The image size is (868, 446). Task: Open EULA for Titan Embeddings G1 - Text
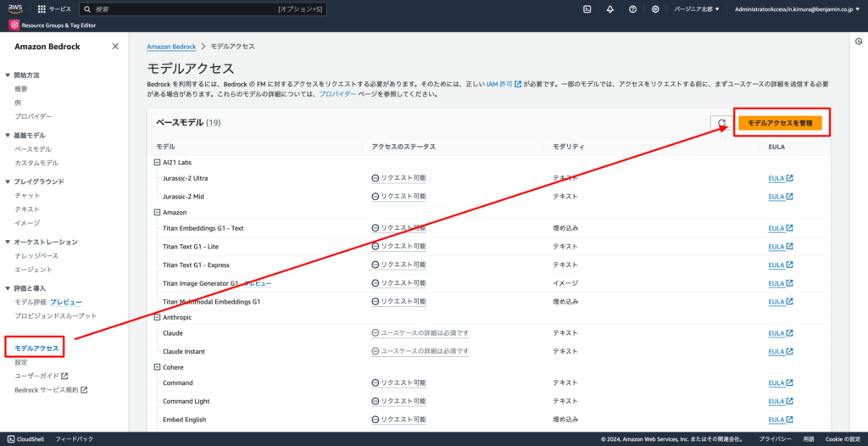[x=781, y=228]
